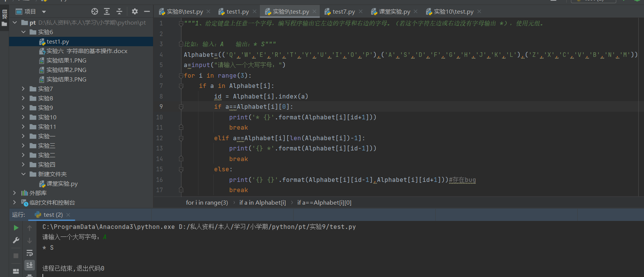Click breadcrumb 'if a in Alphabet[i]'

click(263, 203)
